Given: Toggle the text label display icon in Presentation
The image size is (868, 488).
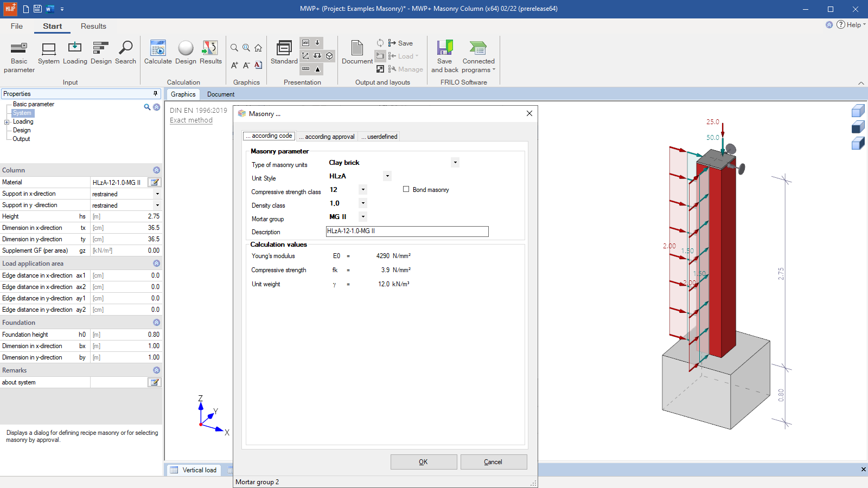Looking at the screenshot, I should [306, 43].
